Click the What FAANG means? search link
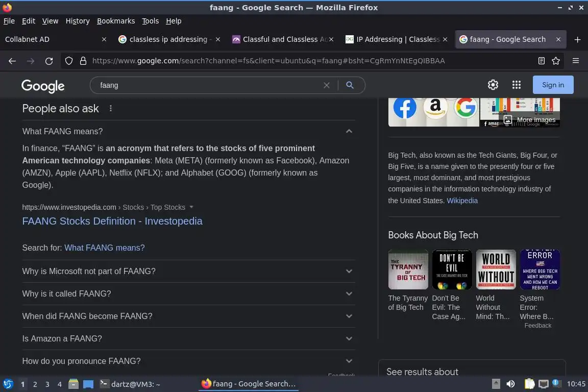 [104, 248]
